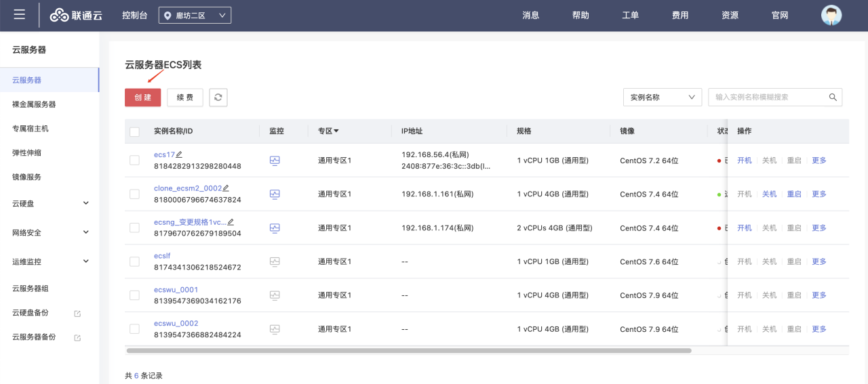The image size is (868, 384).
Task: Click edit pencil icon beside ecs17
Action: click(180, 155)
